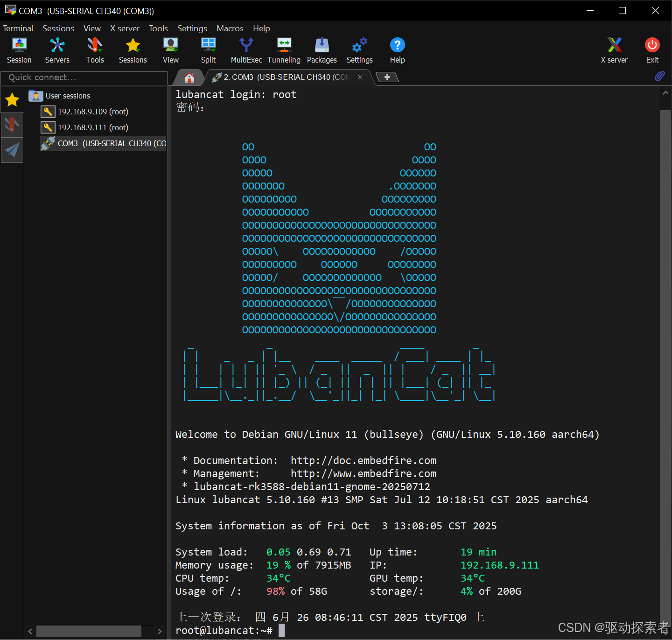Select the Swiss knife tools sidebar tab
Image resolution: width=672 pixels, height=640 pixels.
12,125
